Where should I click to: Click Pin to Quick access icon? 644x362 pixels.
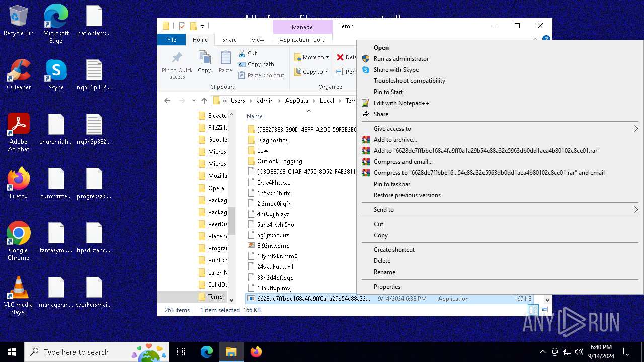click(177, 65)
